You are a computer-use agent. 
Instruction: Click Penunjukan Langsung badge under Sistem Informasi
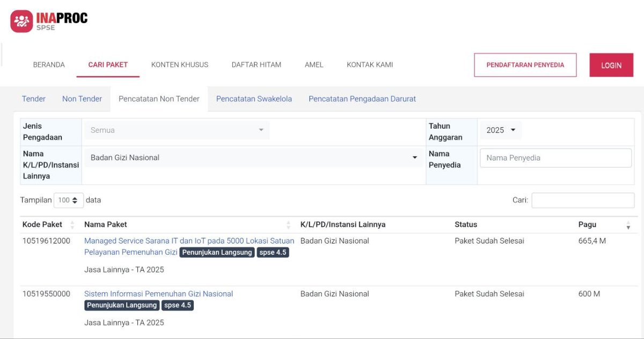[x=122, y=305]
